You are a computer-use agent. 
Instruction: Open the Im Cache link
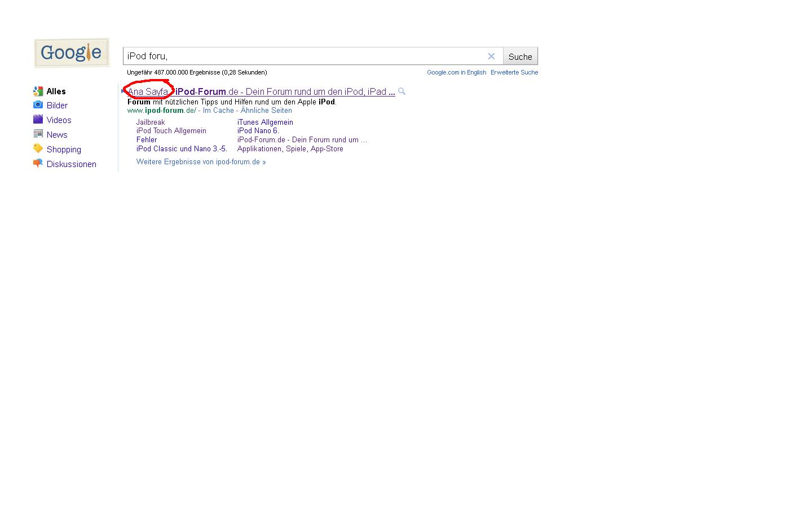(218, 111)
